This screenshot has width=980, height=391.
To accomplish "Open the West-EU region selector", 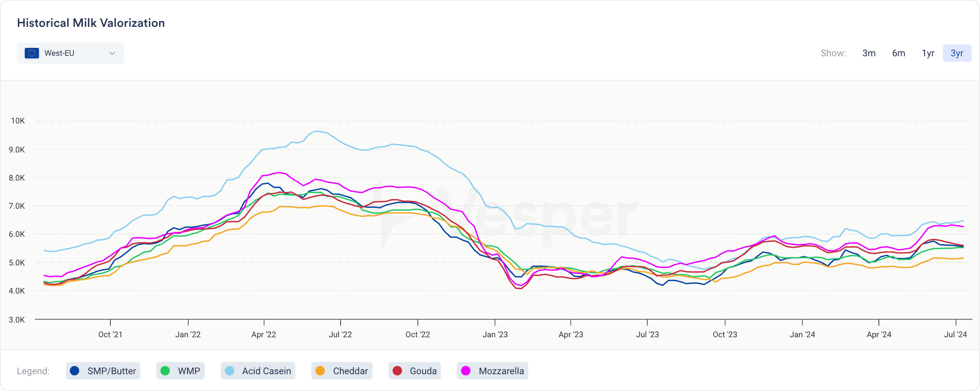I will [70, 53].
